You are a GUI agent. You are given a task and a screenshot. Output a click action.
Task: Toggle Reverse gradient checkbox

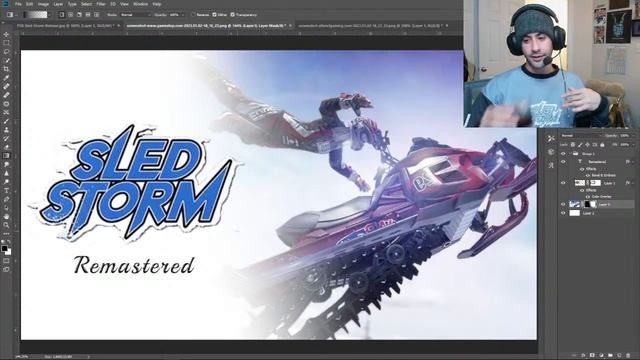194,15
